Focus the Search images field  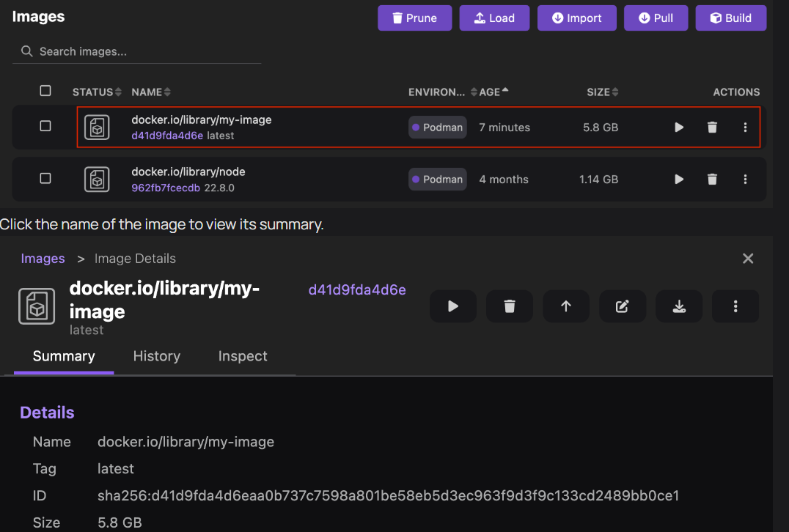coord(137,51)
